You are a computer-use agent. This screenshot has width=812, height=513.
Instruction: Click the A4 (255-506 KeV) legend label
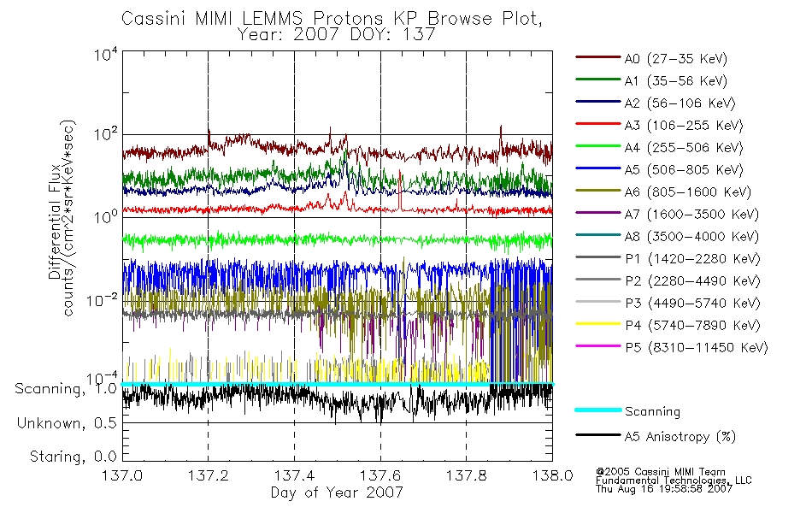point(684,148)
